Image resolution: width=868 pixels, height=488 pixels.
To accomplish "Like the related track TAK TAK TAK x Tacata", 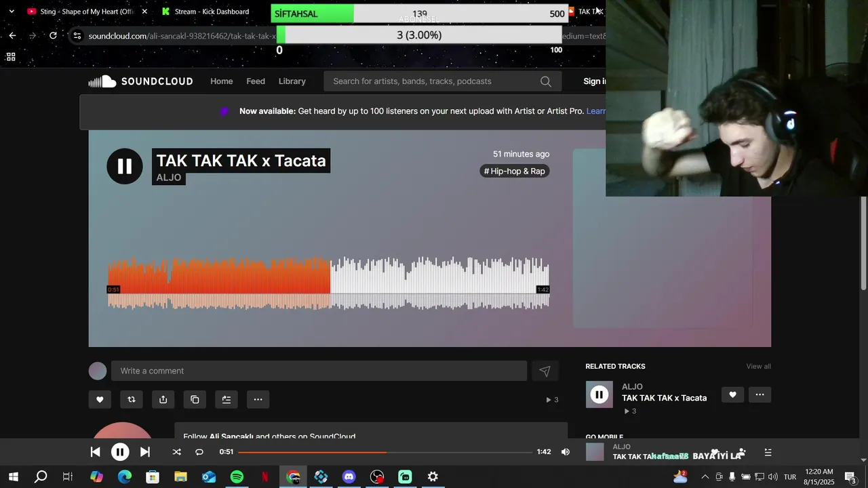I will point(732,394).
